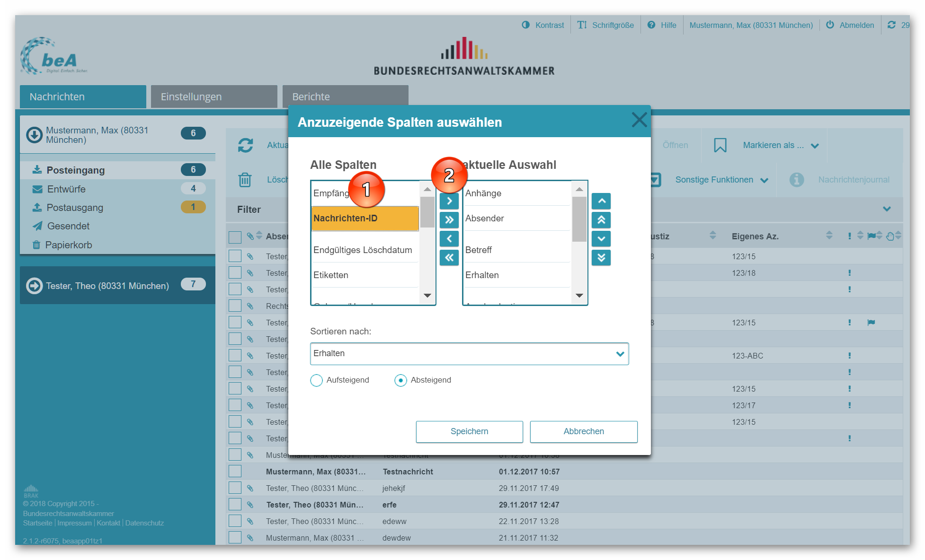The width and height of the screenshot is (925, 560).
Task: Move selected column to the bottom
Action: pos(601,258)
